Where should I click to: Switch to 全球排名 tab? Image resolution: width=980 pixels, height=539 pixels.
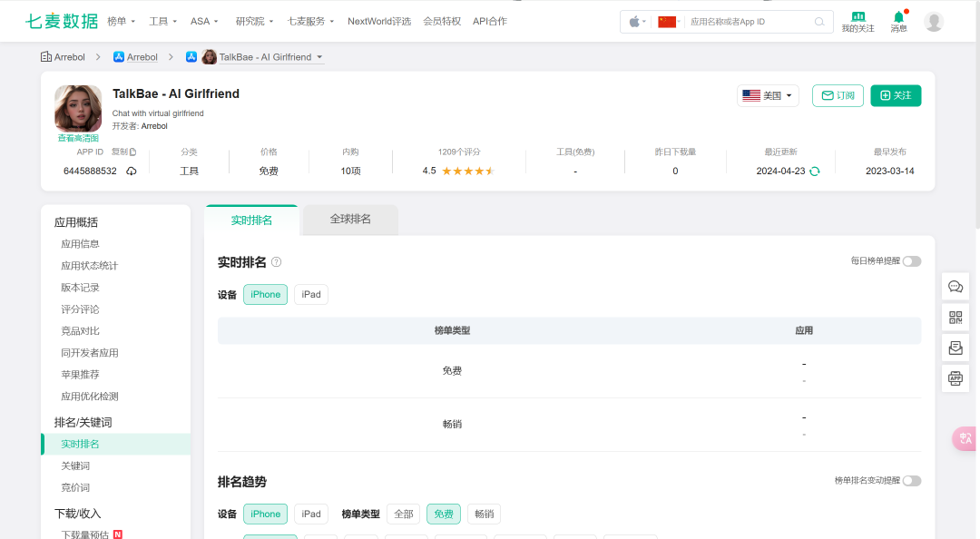tap(350, 220)
